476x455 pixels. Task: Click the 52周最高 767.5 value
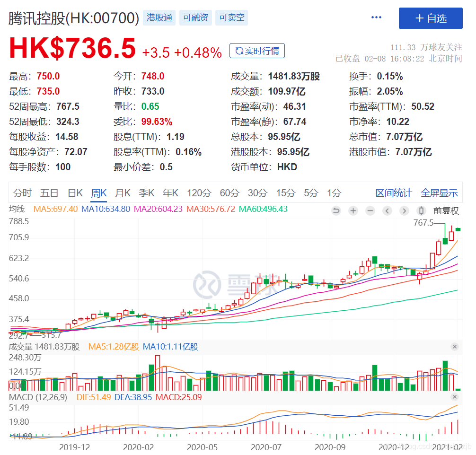(x=68, y=106)
